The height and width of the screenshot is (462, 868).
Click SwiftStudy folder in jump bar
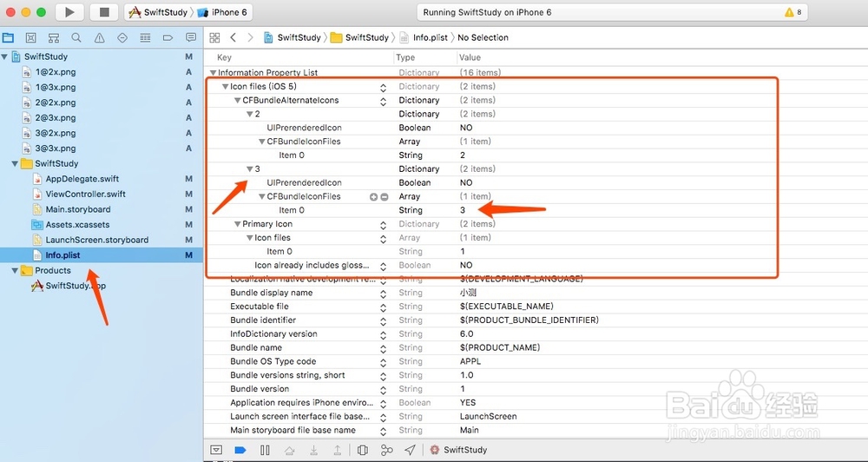point(360,37)
